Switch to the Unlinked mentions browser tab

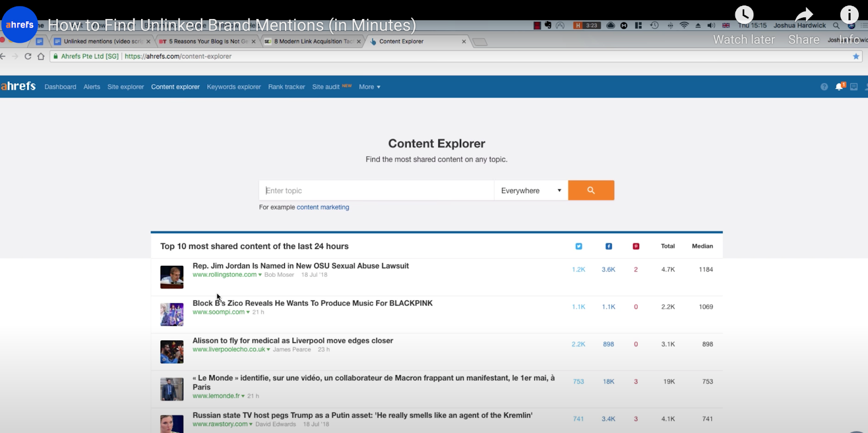102,41
